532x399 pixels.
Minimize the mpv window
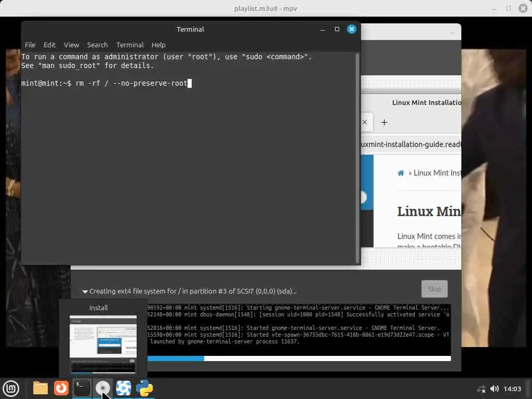coord(494,8)
